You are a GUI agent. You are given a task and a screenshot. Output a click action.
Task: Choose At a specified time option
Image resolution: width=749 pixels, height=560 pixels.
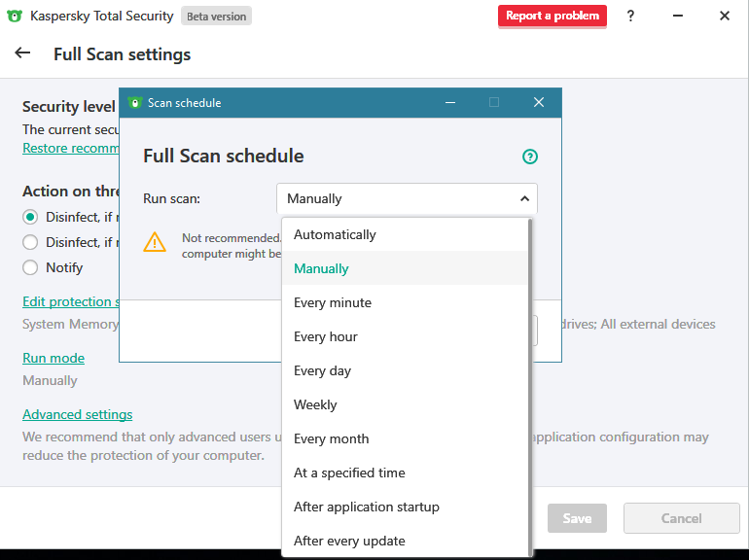pyautogui.click(x=405, y=472)
